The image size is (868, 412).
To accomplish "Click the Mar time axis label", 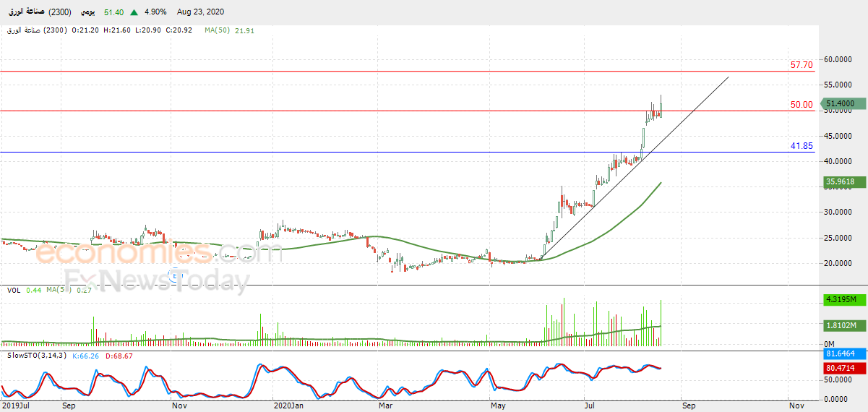I will tap(385, 406).
